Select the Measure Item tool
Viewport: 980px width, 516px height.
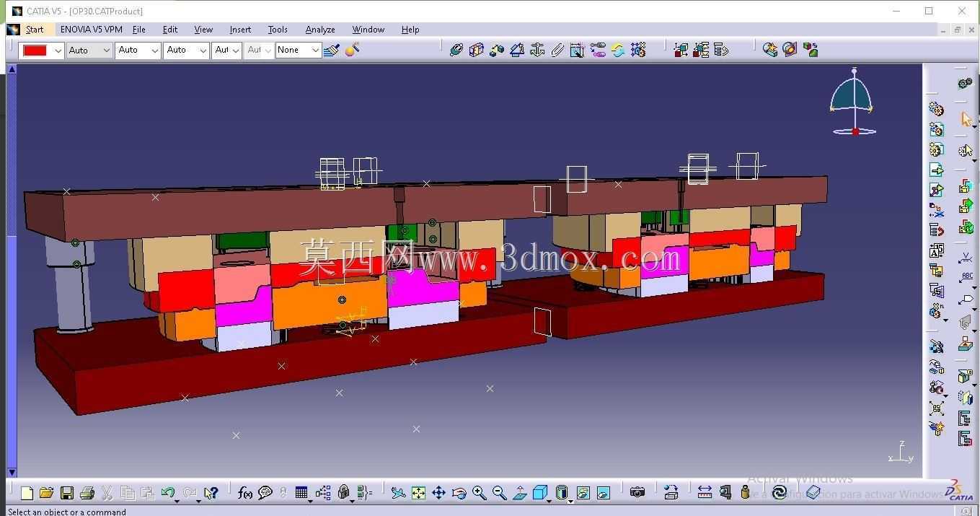click(725, 492)
